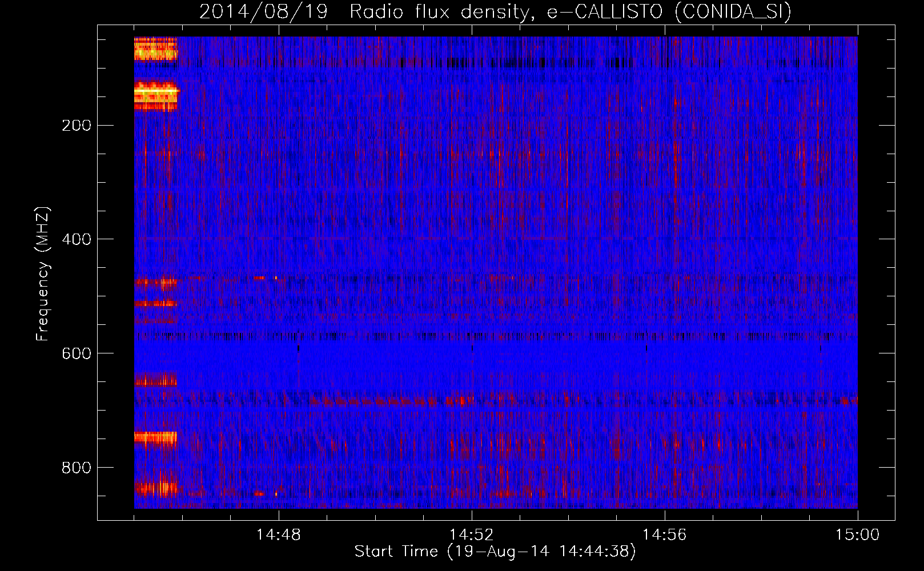
Task: Click the plot title "2014/08/19 Radio flux density, e-CALLISTO (CONIDA_SI)"
Action: pyautogui.click(x=495, y=12)
